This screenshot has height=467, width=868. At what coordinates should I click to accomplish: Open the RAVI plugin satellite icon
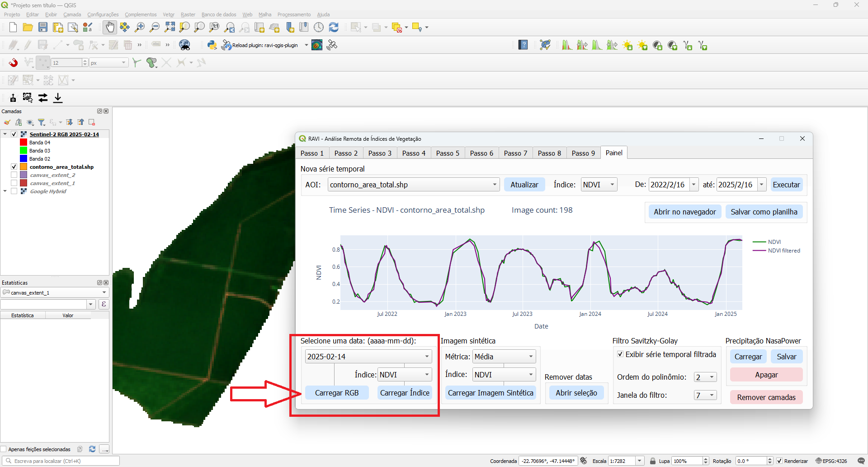pos(332,45)
